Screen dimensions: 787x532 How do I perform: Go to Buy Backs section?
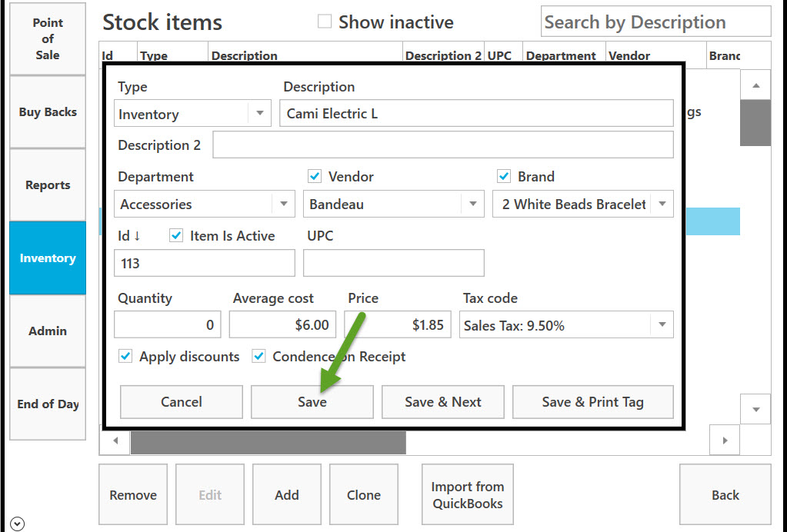48,112
